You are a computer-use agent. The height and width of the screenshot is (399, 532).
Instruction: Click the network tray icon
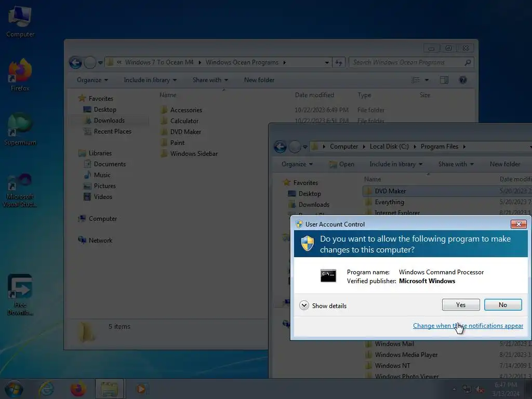coord(467,390)
